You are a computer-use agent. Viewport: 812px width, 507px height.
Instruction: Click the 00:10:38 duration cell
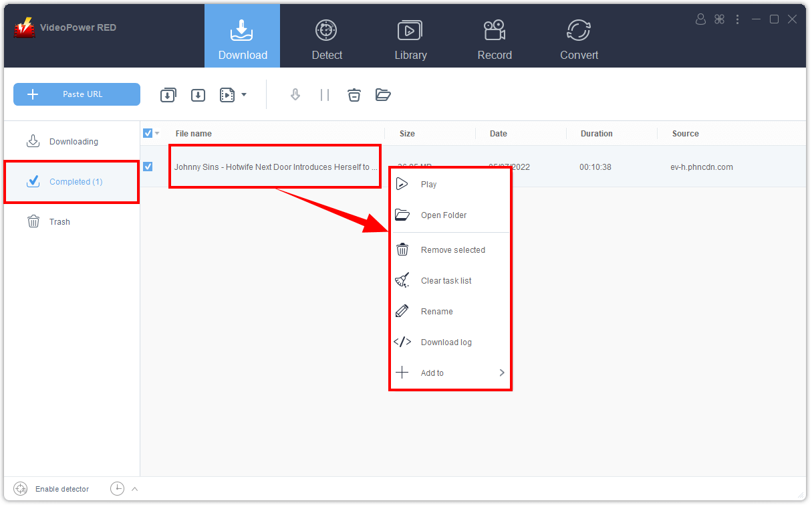tap(595, 167)
